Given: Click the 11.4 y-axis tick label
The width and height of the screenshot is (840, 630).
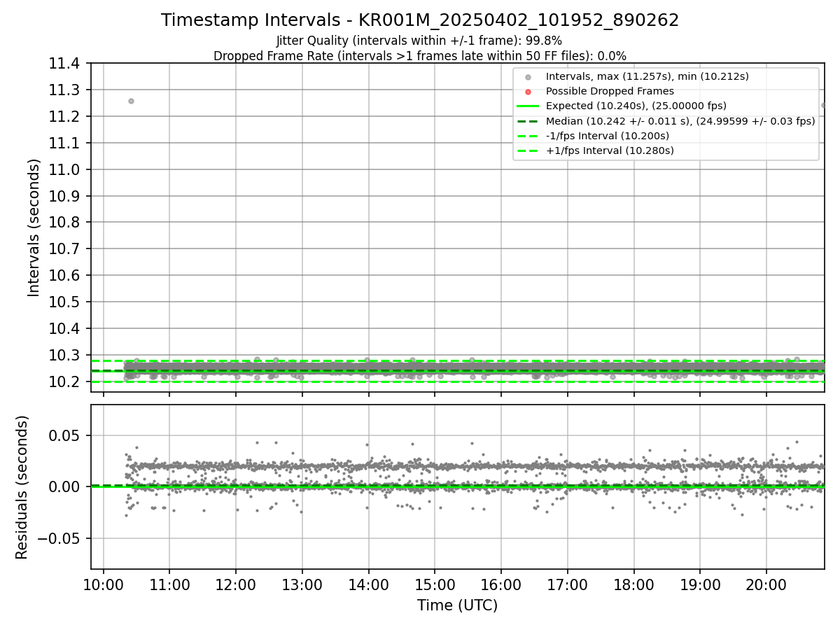Looking at the screenshot, I should 66,64.
